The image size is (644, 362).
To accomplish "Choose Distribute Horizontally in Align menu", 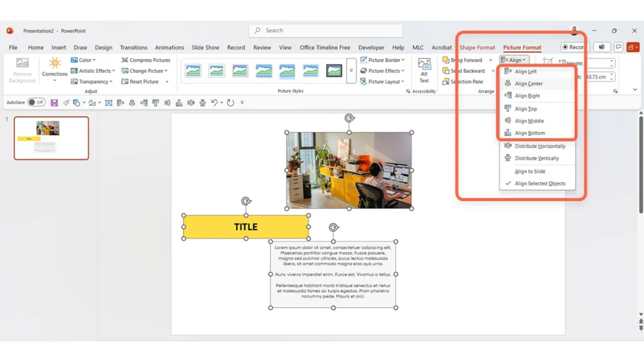I will (x=537, y=146).
